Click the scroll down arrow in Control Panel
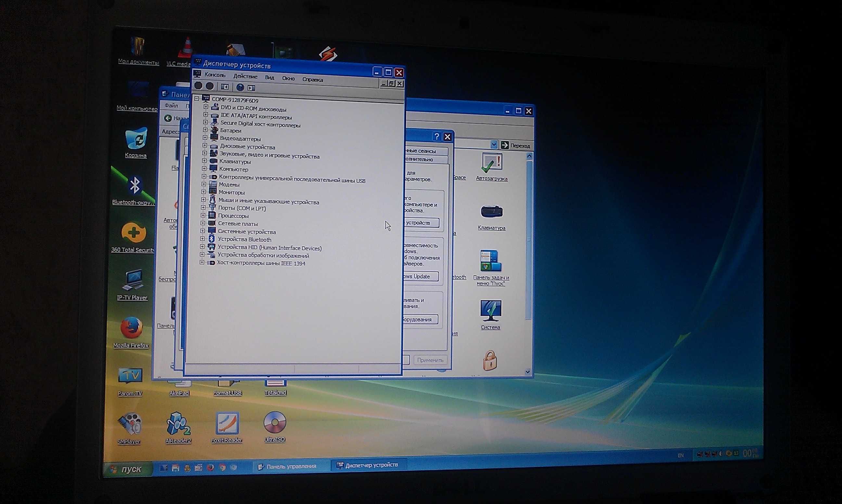 (528, 372)
